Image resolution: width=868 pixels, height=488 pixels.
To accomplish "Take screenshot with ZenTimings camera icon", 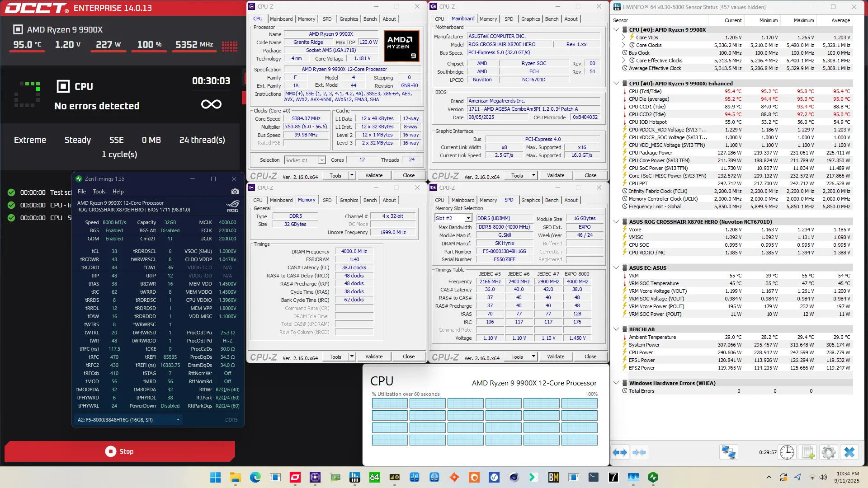I will point(235,192).
